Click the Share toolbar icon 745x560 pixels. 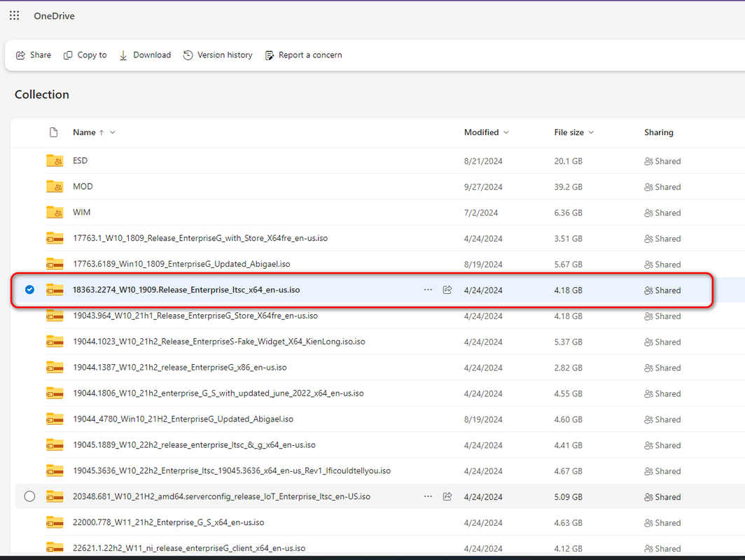tap(20, 55)
